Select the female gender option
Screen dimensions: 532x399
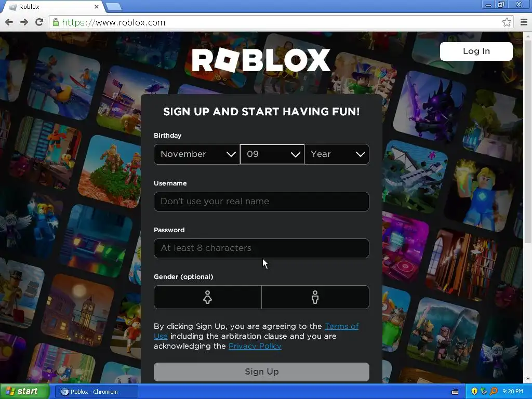pos(208,297)
